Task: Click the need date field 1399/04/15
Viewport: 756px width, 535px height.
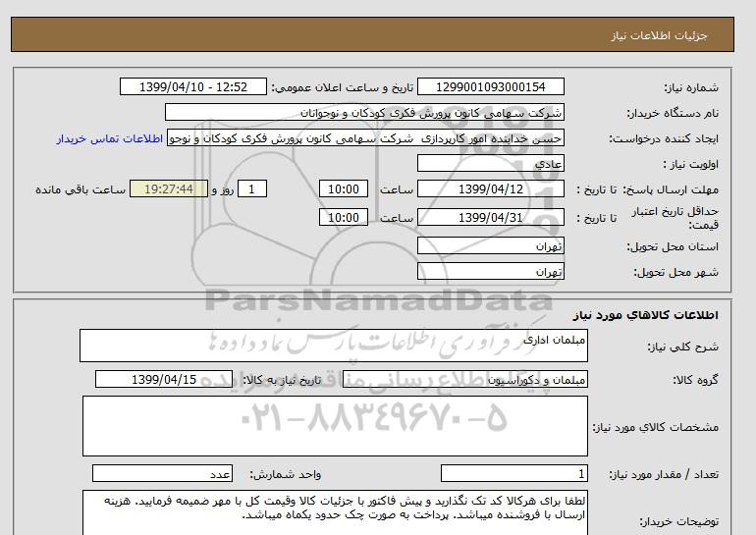Action: click(x=164, y=379)
